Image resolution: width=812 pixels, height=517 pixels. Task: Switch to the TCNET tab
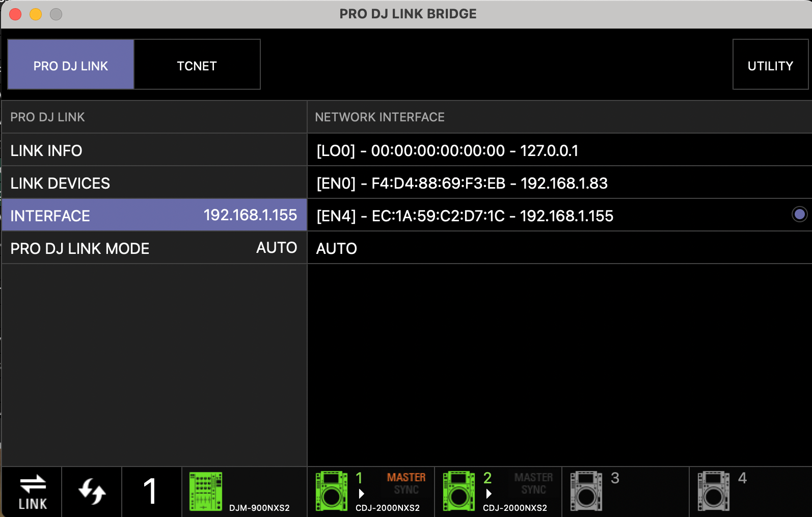click(197, 65)
